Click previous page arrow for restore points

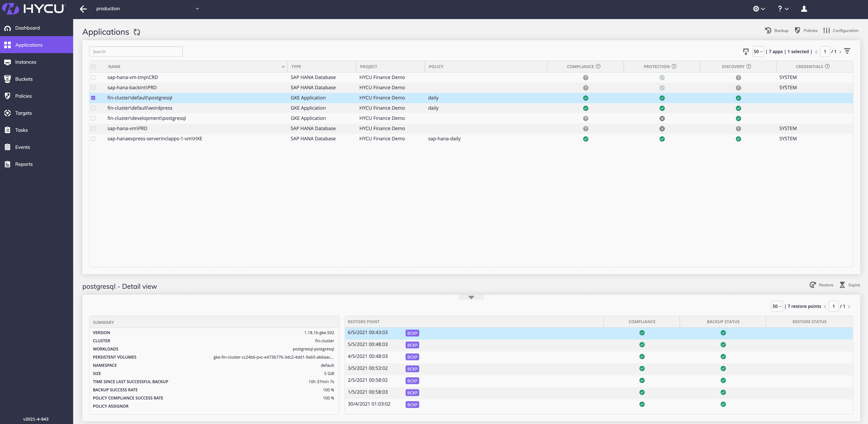tap(825, 307)
